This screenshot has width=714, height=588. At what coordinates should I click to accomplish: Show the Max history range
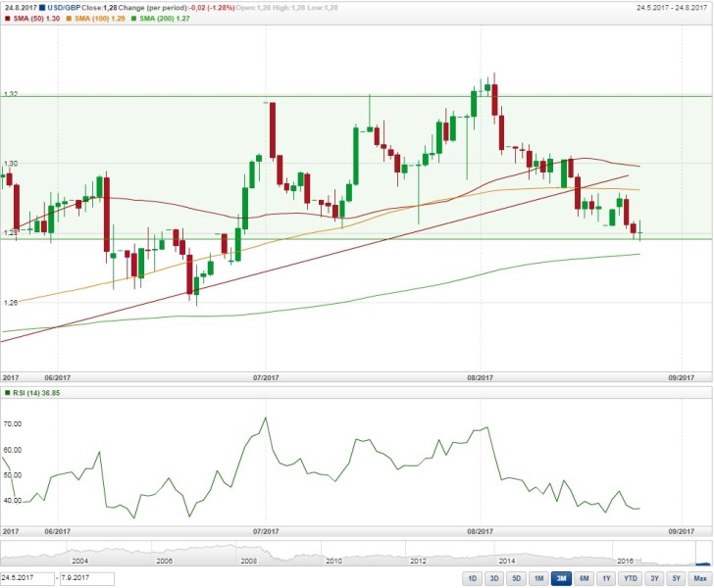click(700, 578)
